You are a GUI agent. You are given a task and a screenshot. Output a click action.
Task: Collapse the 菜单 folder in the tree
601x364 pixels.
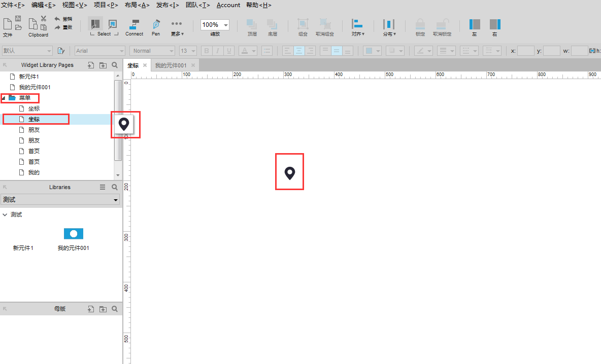click(4, 98)
